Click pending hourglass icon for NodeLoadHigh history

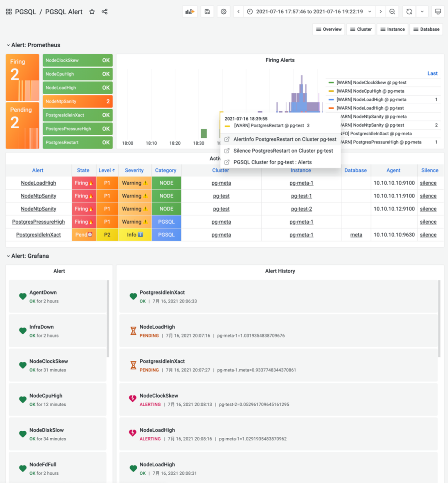133,331
